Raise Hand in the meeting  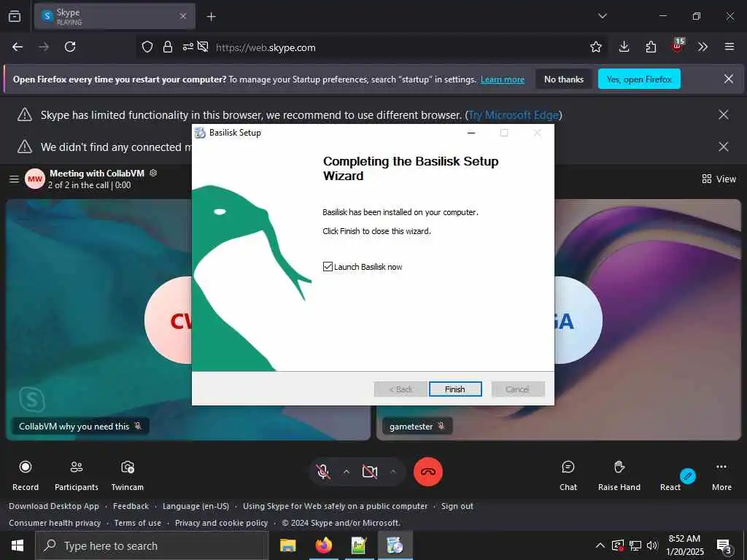point(619,475)
